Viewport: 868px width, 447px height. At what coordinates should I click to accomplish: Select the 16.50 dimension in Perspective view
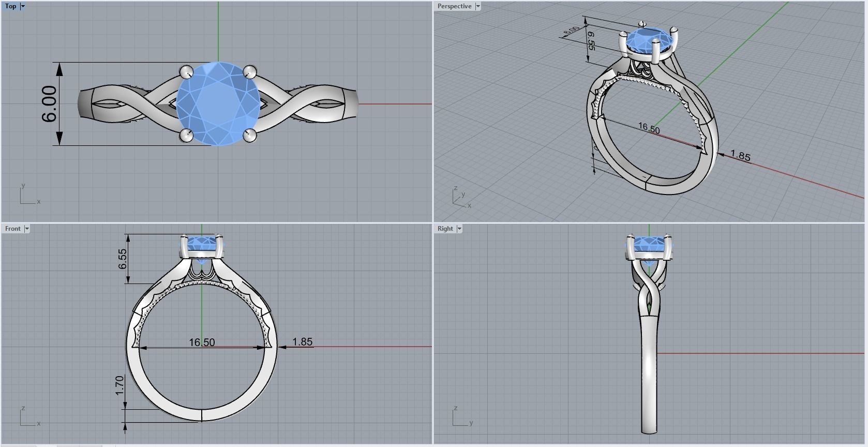(649, 127)
